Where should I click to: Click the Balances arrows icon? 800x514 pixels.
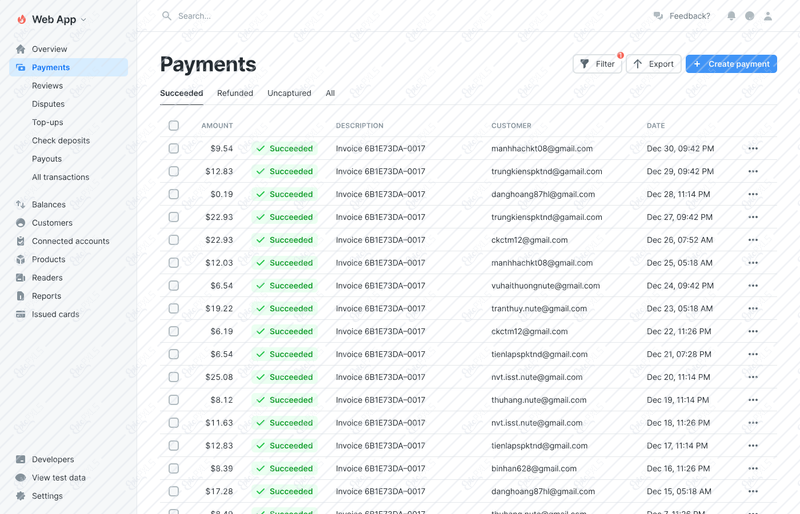point(20,204)
